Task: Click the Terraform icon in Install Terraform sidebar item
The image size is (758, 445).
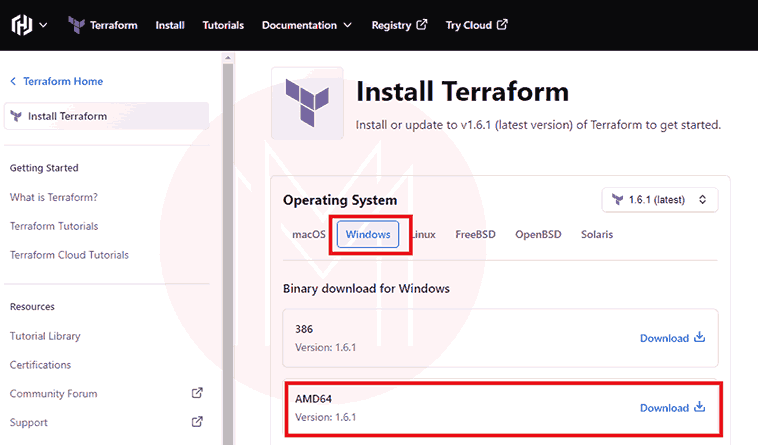Action: point(16,116)
